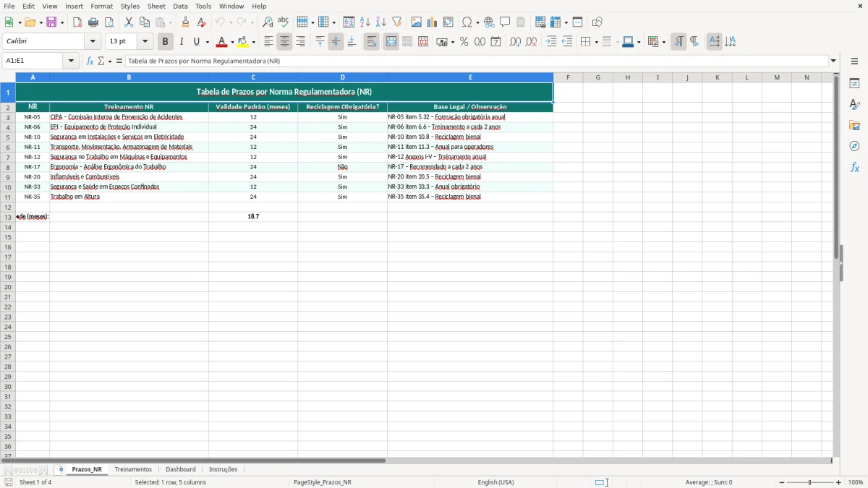Image resolution: width=868 pixels, height=488 pixels.
Task: Open the Sheet menu
Action: 156,6
